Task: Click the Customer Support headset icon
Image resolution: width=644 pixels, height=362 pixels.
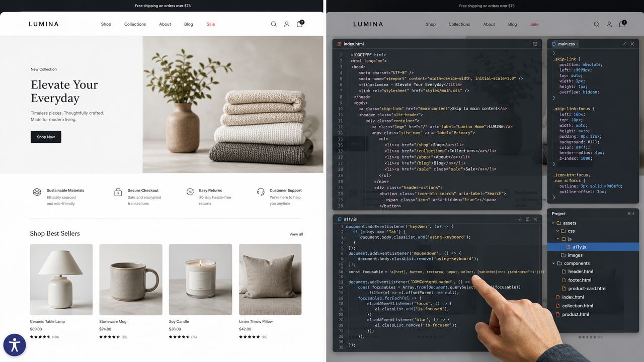Action: tap(261, 192)
